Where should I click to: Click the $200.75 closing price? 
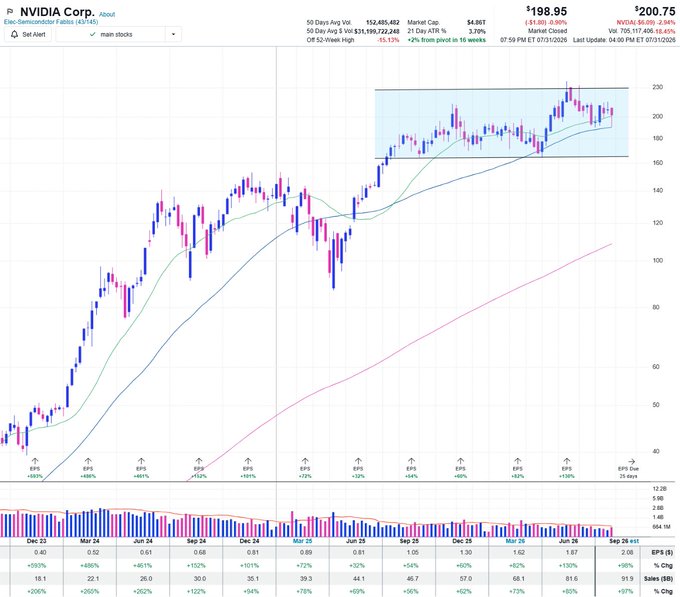click(x=655, y=11)
